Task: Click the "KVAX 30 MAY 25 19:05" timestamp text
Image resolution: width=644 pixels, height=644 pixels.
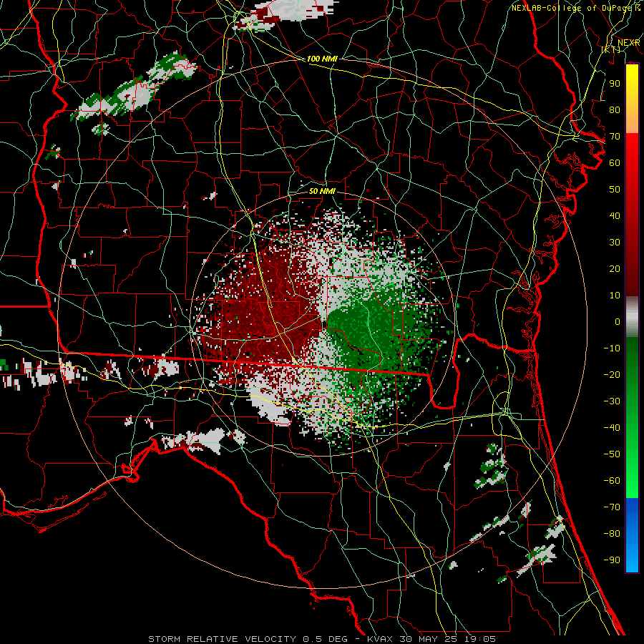Action: tap(431, 639)
